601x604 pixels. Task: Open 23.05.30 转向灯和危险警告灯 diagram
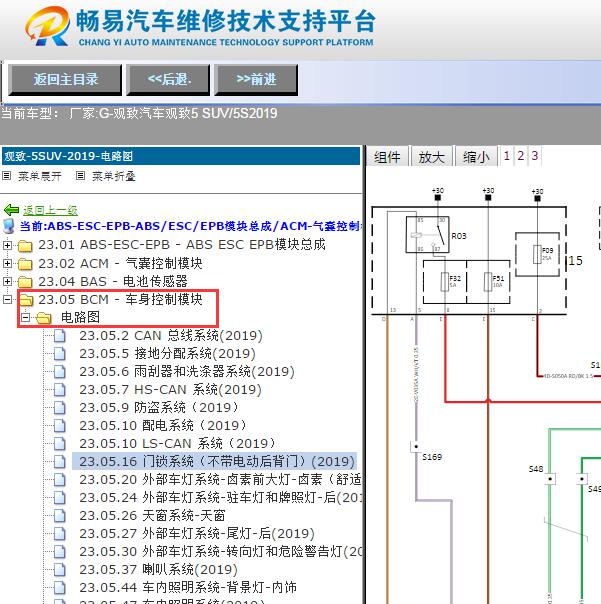pyautogui.click(x=220, y=552)
